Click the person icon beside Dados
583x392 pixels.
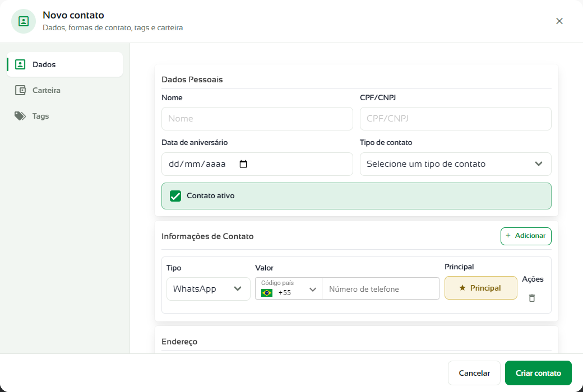point(20,64)
